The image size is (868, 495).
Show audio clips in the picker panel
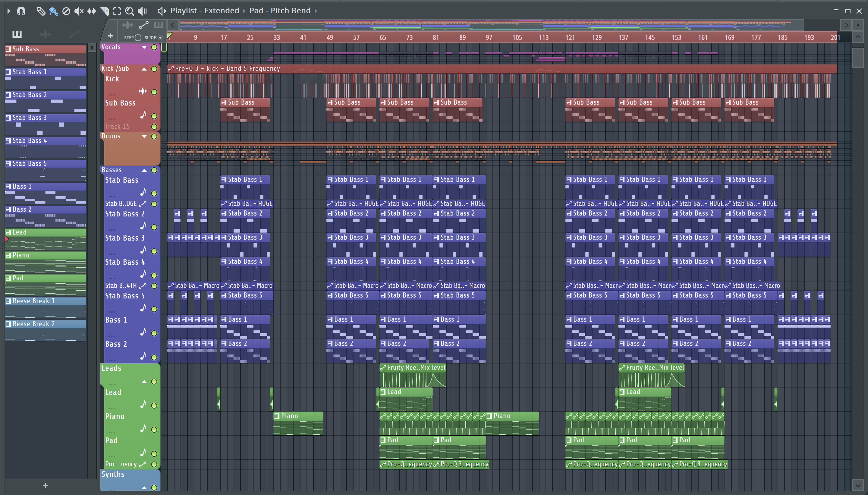coord(45,34)
